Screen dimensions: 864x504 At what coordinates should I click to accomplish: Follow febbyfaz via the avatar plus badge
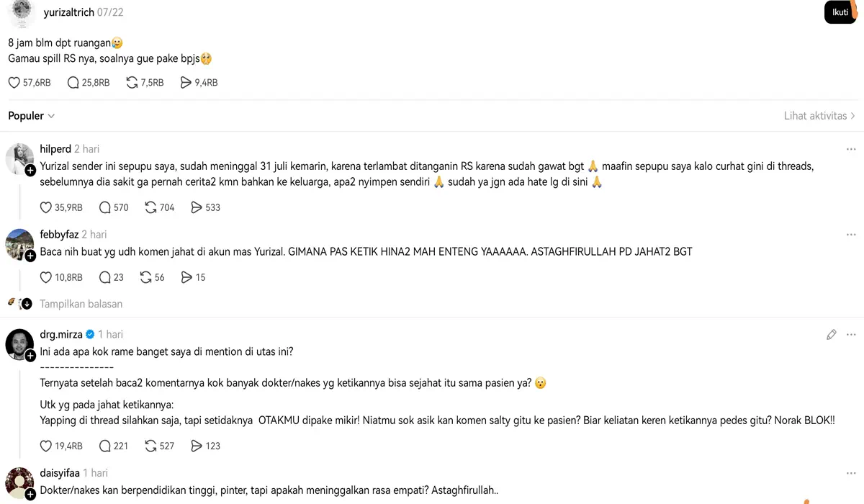(30, 256)
